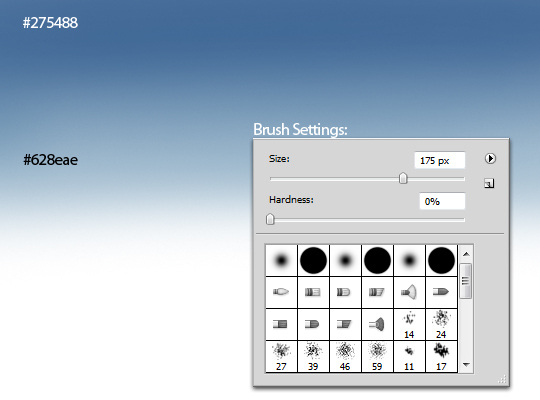Click the Hardness value field showing 0%

(x=442, y=201)
